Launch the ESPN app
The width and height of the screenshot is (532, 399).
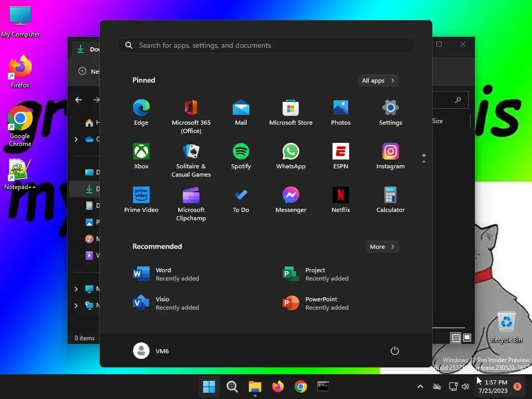[x=341, y=156]
